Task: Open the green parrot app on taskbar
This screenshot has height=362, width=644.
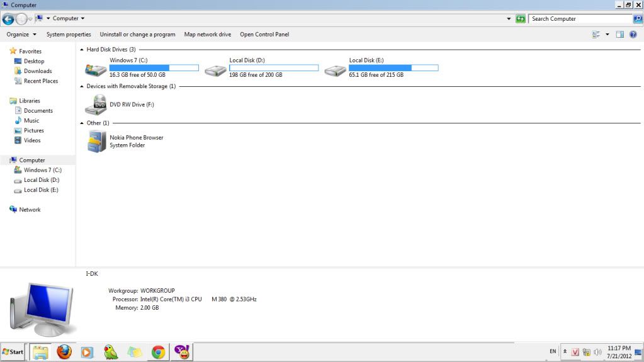Action: (x=111, y=352)
